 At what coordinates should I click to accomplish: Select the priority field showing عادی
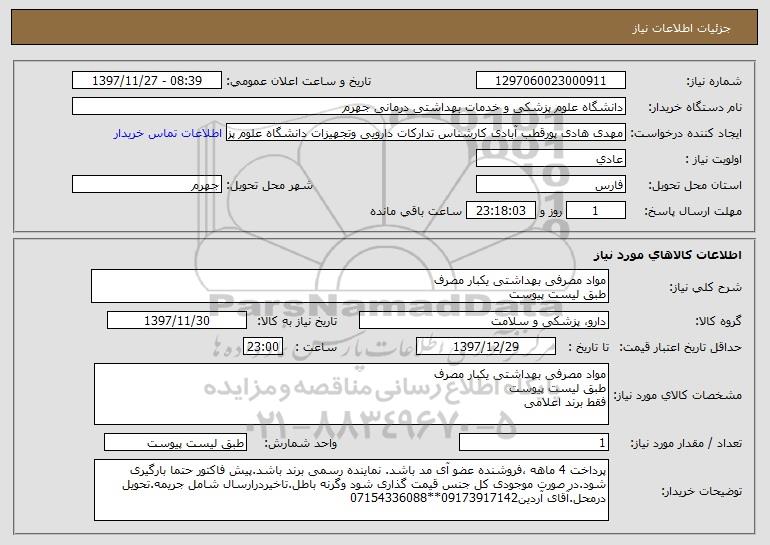[550, 159]
